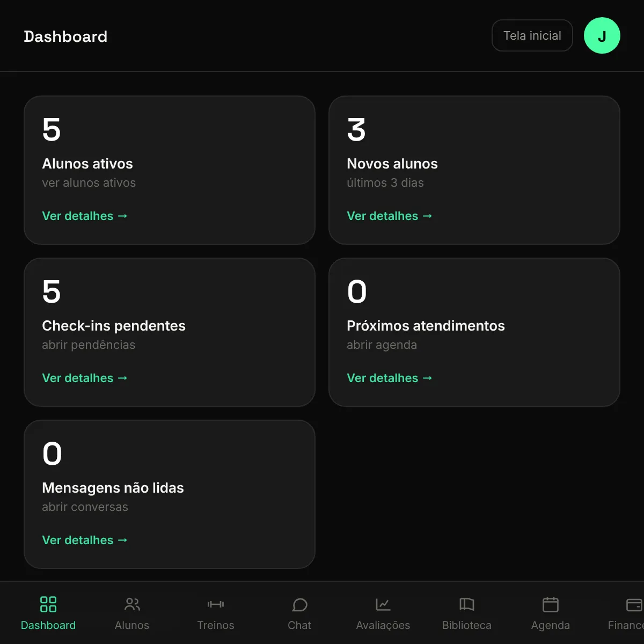
Task: Open Ver detalhes under Mensagens não lidas
Action: (85, 540)
